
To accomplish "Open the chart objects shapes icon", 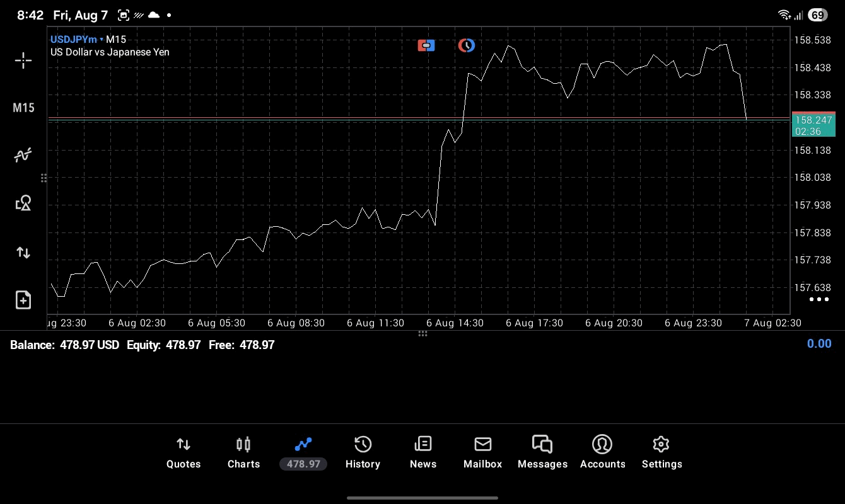I will pyautogui.click(x=23, y=203).
